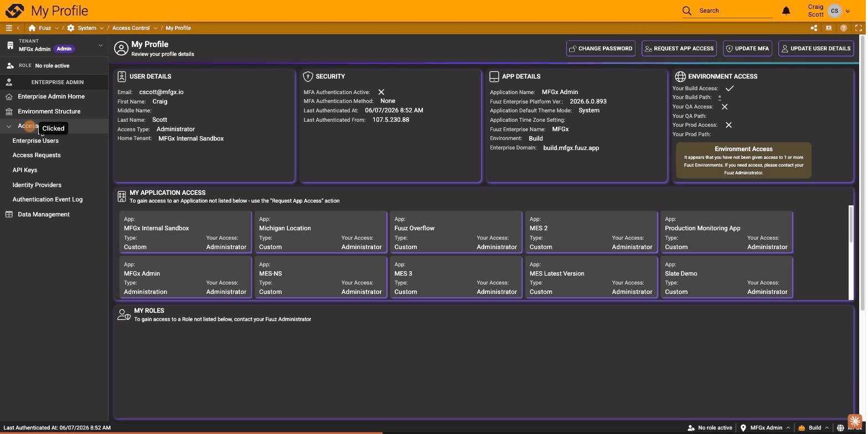Open notifications bell
This screenshot has height=434, width=868.
786,11
